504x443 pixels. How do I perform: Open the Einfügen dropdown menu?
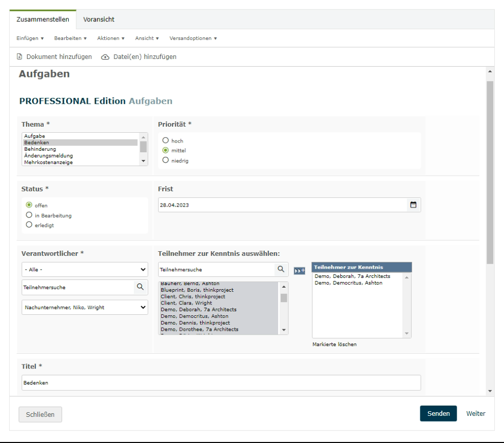(x=30, y=38)
